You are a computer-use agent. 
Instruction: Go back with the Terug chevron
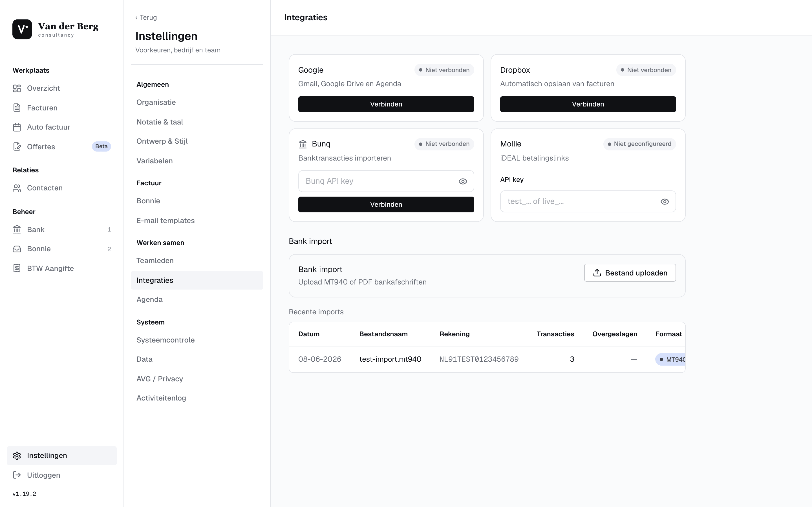point(136,17)
